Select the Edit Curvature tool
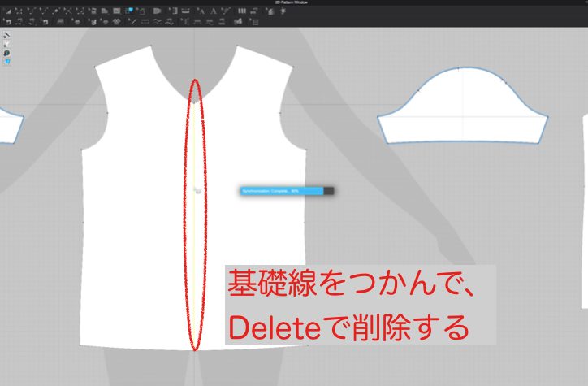Viewport: 588px width, 386px height. coord(31,11)
